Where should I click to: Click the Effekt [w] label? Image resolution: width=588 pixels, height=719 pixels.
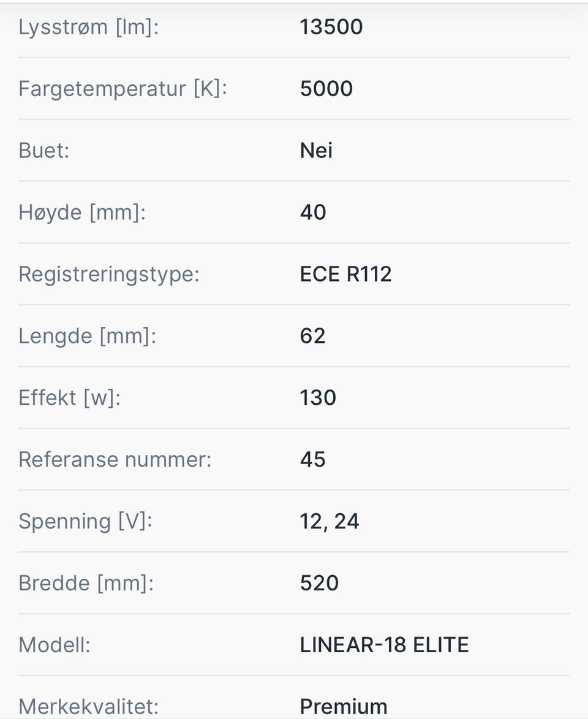(70, 398)
